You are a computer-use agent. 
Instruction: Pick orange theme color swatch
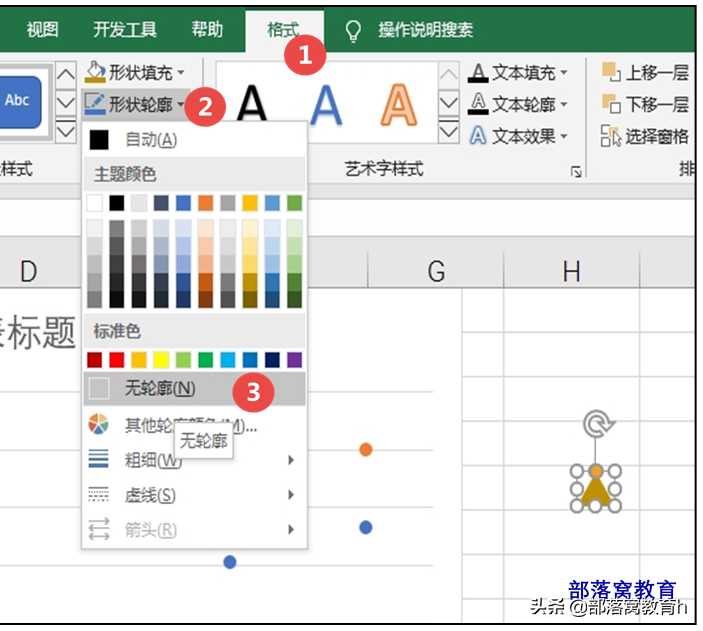click(206, 203)
